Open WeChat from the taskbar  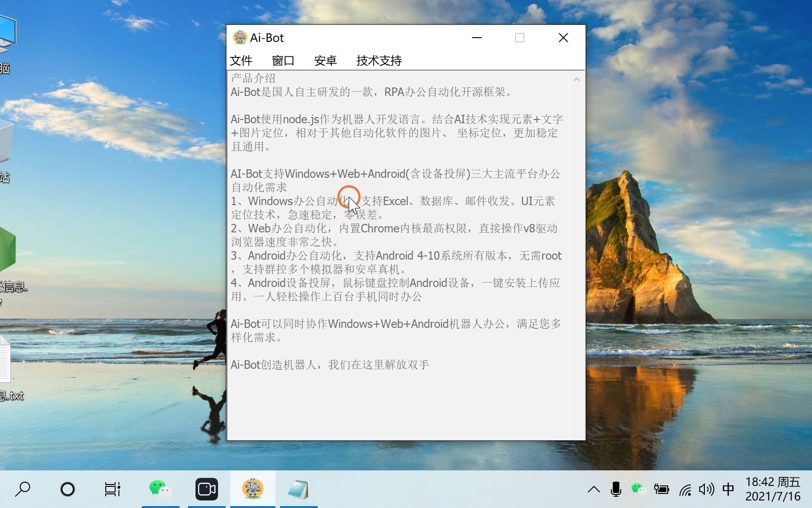[x=160, y=489]
